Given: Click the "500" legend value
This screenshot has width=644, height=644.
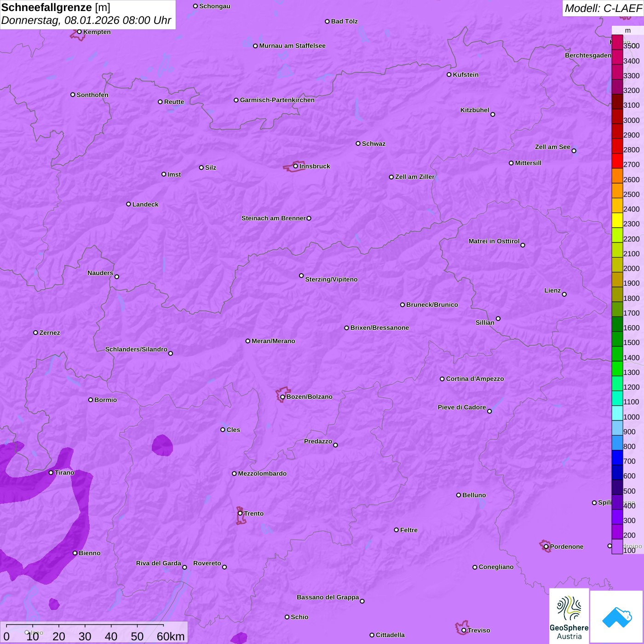Looking at the screenshot, I should coord(630,491).
